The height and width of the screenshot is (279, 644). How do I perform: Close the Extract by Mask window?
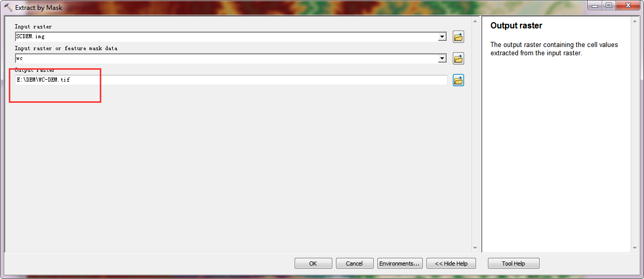[628, 5]
